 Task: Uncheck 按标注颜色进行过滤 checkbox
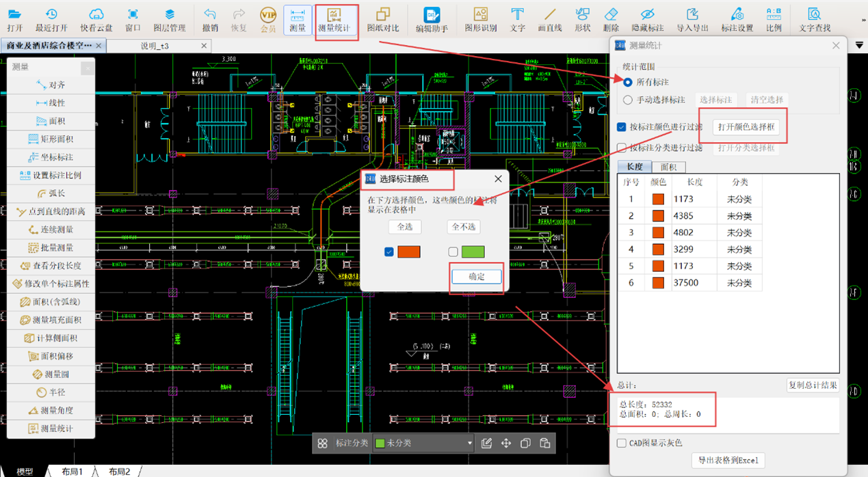coord(621,127)
